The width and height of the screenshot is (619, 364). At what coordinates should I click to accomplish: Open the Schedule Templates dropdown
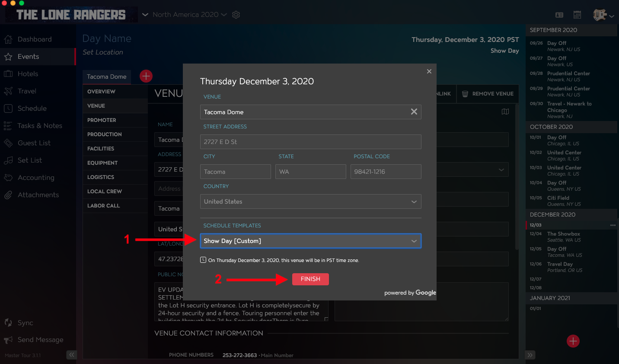[311, 241]
